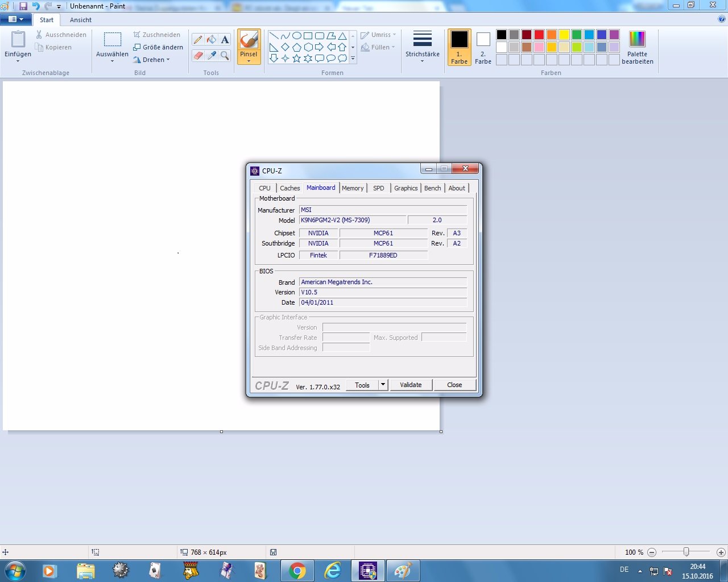Click the Windows Start orb
Image resolution: width=728 pixels, height=582 pixels.
(x=15, y=570)
